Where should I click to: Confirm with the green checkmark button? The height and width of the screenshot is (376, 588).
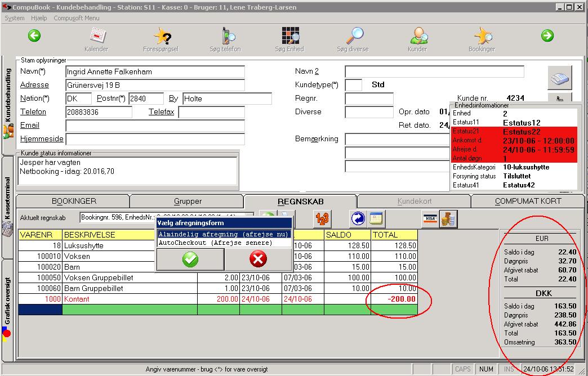point(190,259)
